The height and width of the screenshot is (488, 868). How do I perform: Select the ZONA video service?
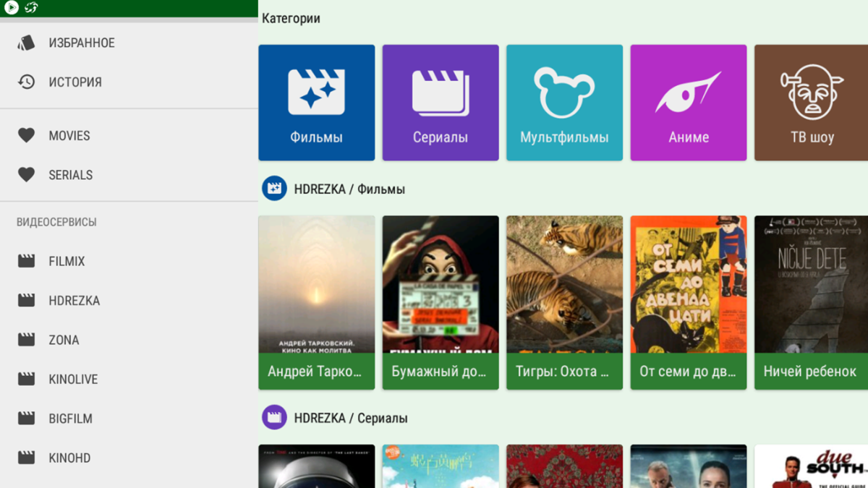point(129,340)
